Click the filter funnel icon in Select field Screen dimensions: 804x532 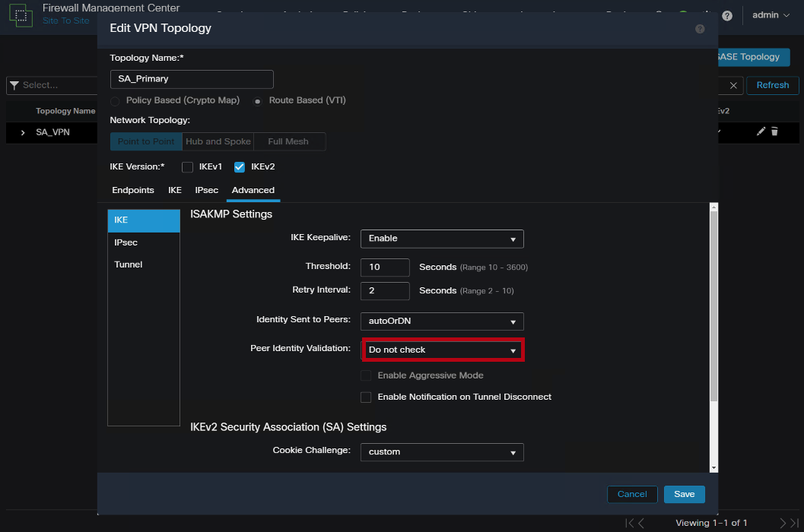pyautogui.click(x=14, y=85)
